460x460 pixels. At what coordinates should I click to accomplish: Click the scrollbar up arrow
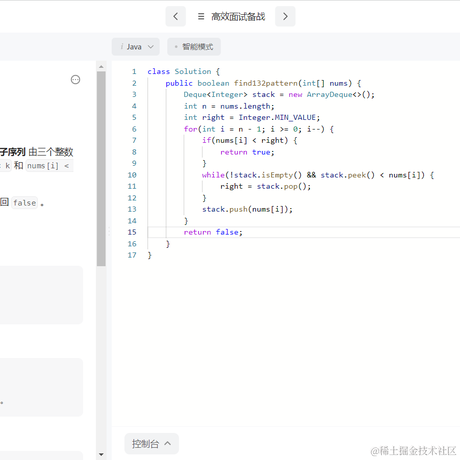tap(101, 67)
